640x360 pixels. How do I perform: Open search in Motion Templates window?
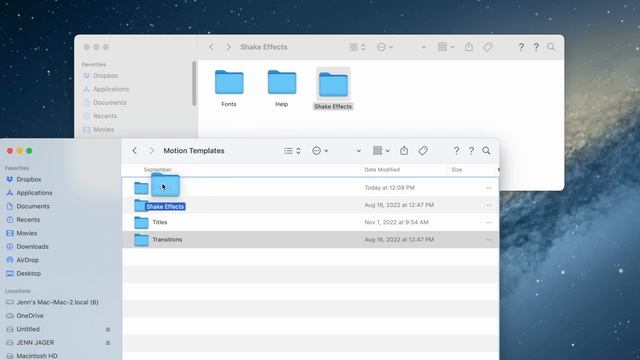tap(486, 151)
